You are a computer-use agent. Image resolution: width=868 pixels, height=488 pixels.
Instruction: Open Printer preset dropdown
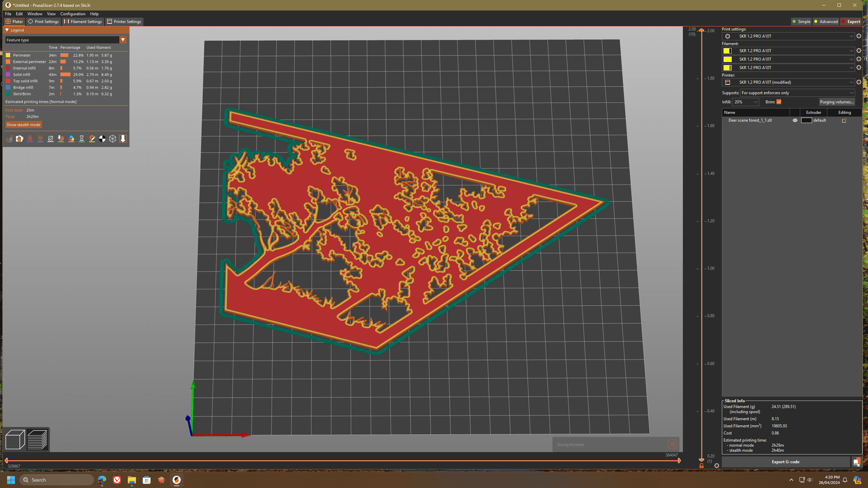tap(788, 82)
